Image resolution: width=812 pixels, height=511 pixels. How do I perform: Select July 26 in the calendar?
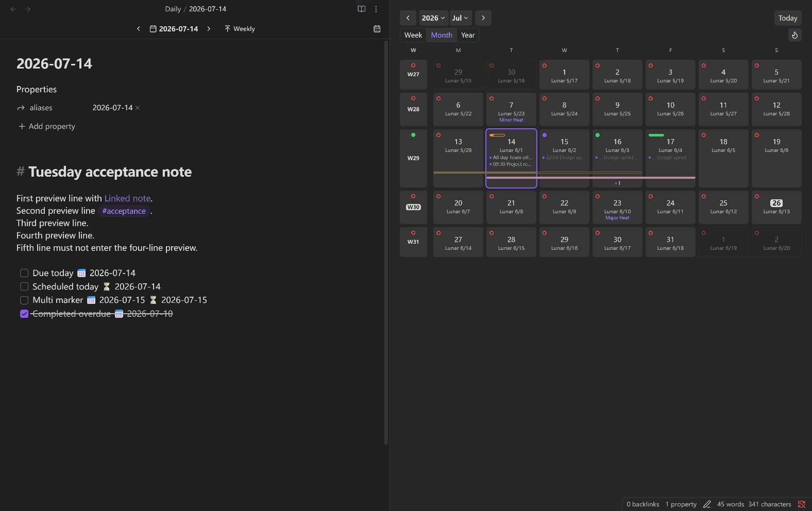click(x=776, y=207)
